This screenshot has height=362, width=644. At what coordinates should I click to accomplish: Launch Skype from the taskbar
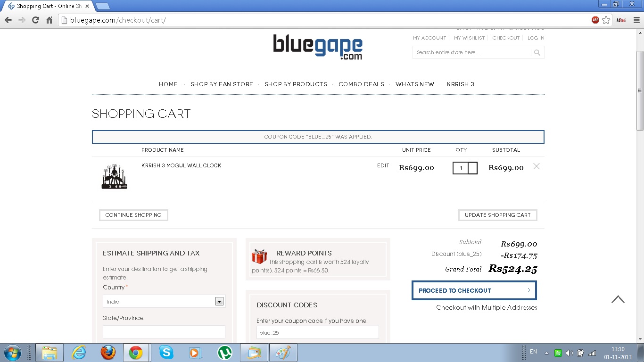click(x=166, y=353)
